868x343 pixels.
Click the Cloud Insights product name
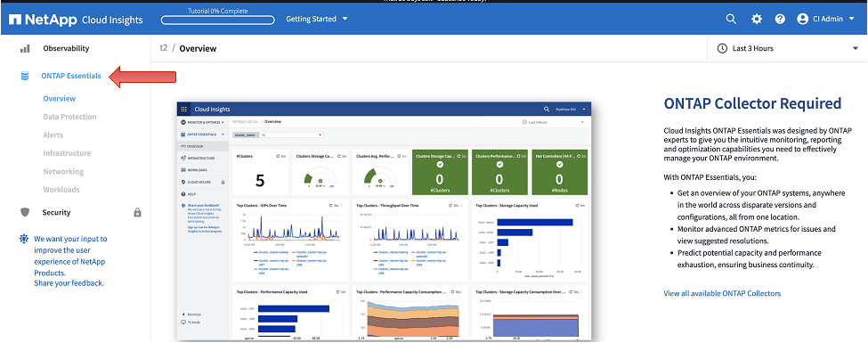[x=112, y=20]
